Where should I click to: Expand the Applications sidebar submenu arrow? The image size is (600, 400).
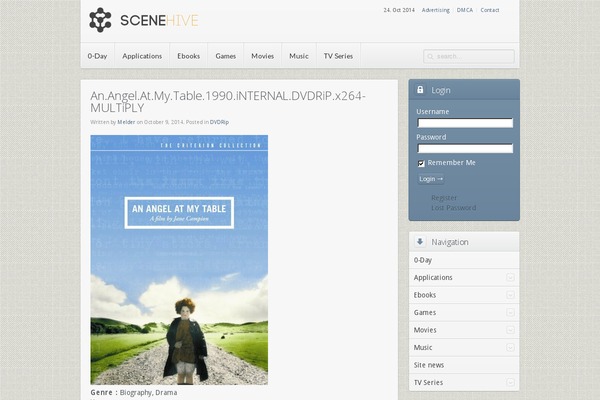click(x=510, y=278)
